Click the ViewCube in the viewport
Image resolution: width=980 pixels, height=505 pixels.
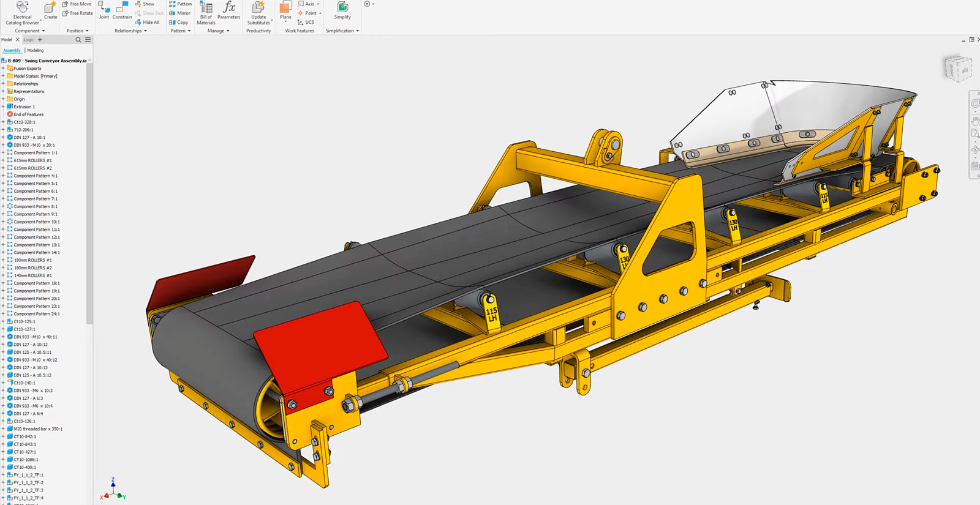(957, 68)
